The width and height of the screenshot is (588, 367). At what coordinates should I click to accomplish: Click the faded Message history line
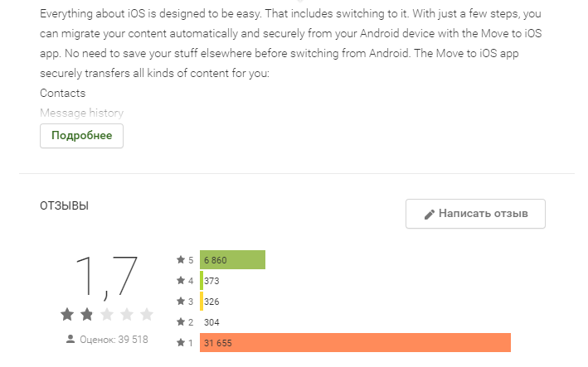(82, 113)
